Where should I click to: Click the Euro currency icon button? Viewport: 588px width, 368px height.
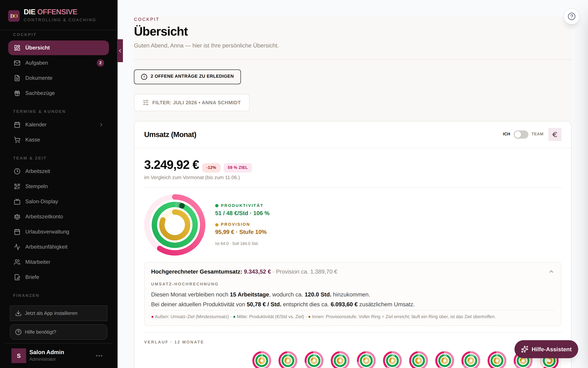555,134
